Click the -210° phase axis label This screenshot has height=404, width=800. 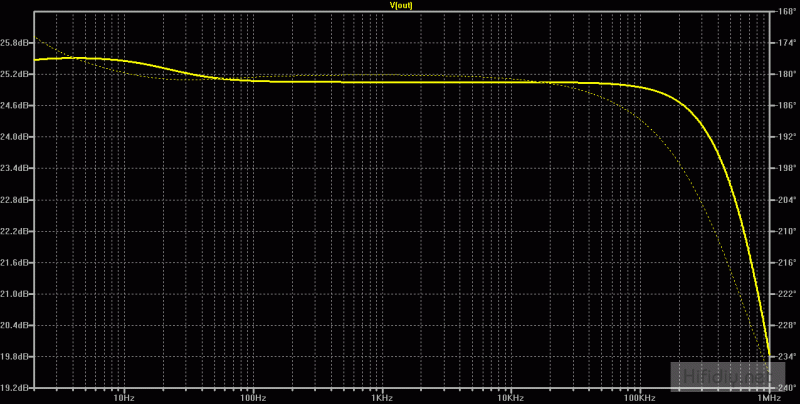click(x=784, y=232)
